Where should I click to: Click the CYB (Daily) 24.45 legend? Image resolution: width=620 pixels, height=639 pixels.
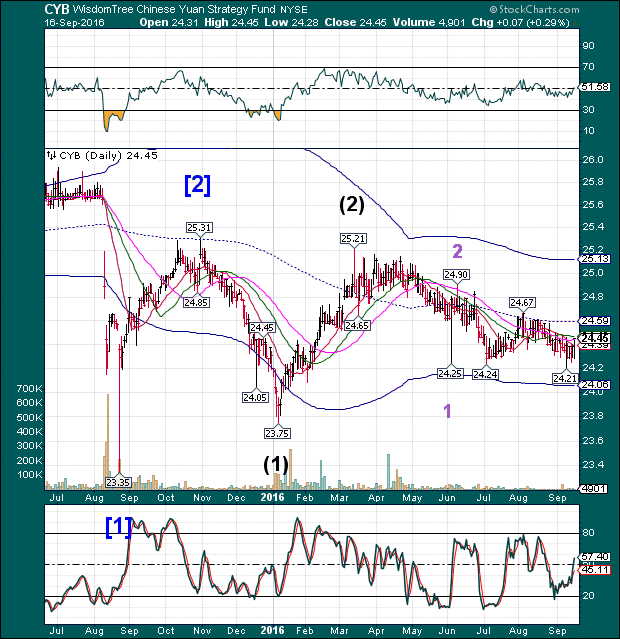click(x=102, y=155)
